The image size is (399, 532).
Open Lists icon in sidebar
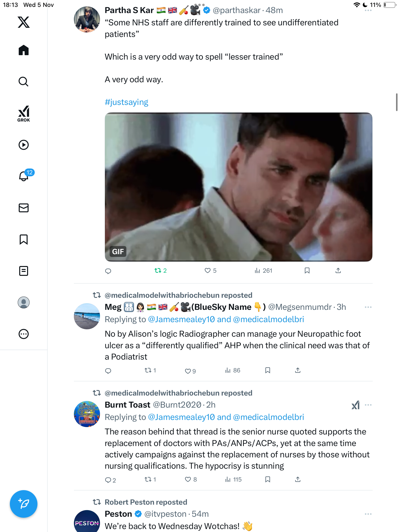(x=24, y=271)
